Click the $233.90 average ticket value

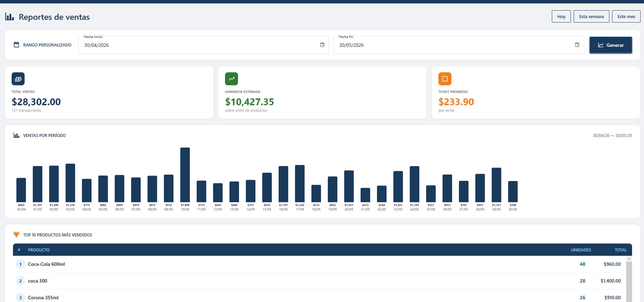click(456, 102)
